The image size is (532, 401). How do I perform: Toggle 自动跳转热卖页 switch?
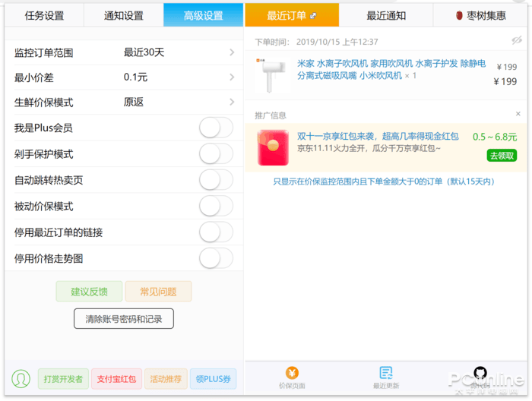[216, 180]
